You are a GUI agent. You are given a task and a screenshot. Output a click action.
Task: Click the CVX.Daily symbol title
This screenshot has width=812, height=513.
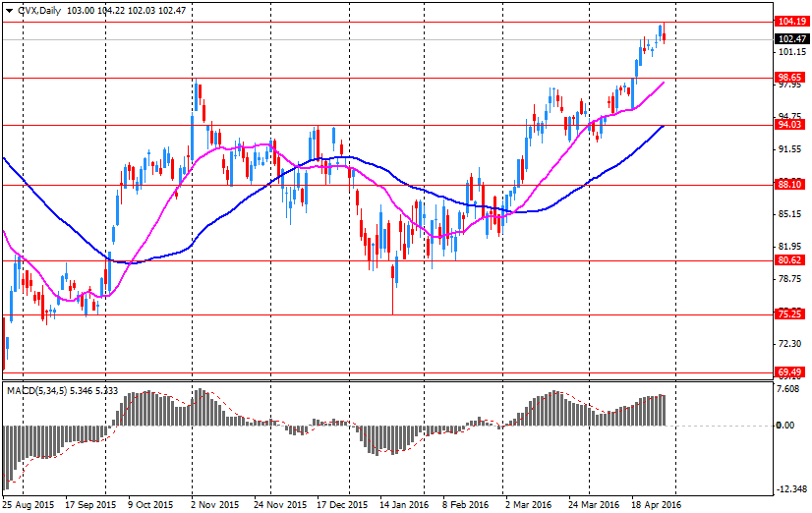[x=40, y=11]
